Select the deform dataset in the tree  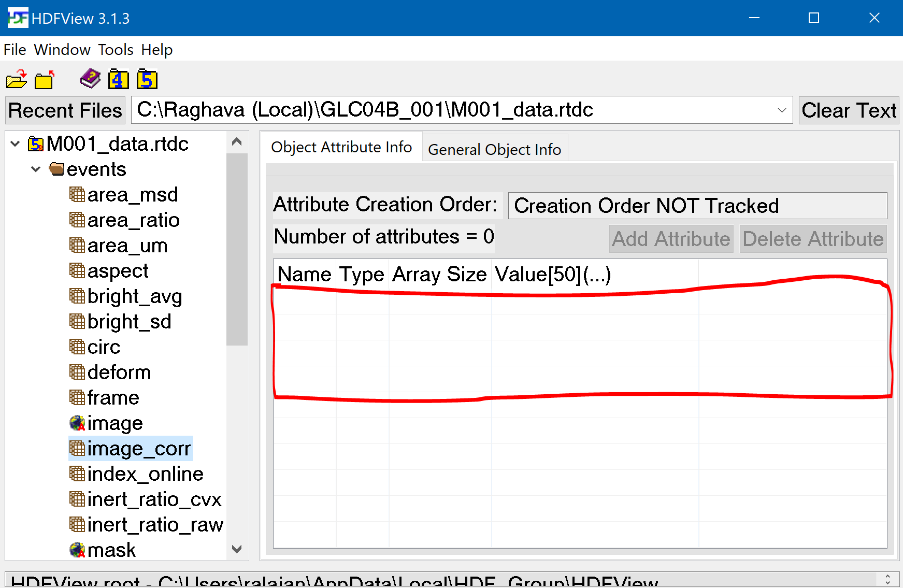pyautogui.click(x=119, y=372)
